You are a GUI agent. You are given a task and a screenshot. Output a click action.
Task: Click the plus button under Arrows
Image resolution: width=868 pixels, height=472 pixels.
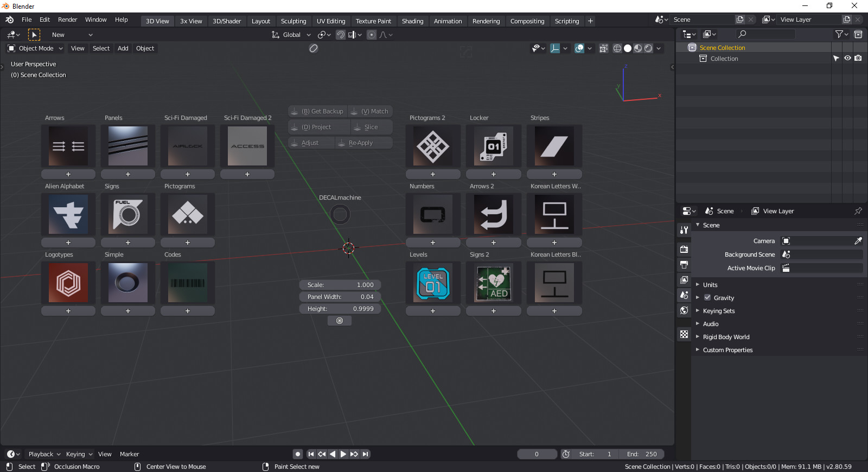pos(68,174)
